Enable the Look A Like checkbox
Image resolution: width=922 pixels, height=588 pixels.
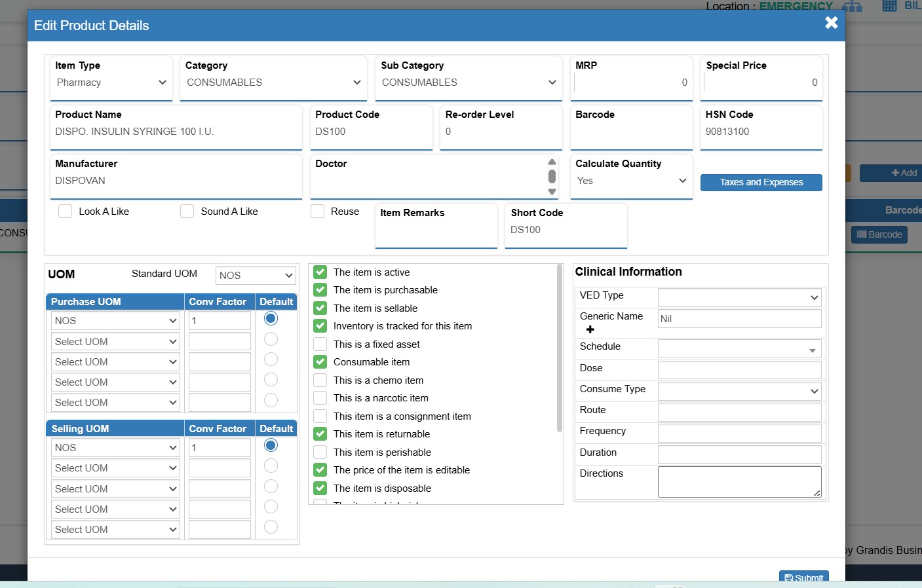(x=66, y=211)
